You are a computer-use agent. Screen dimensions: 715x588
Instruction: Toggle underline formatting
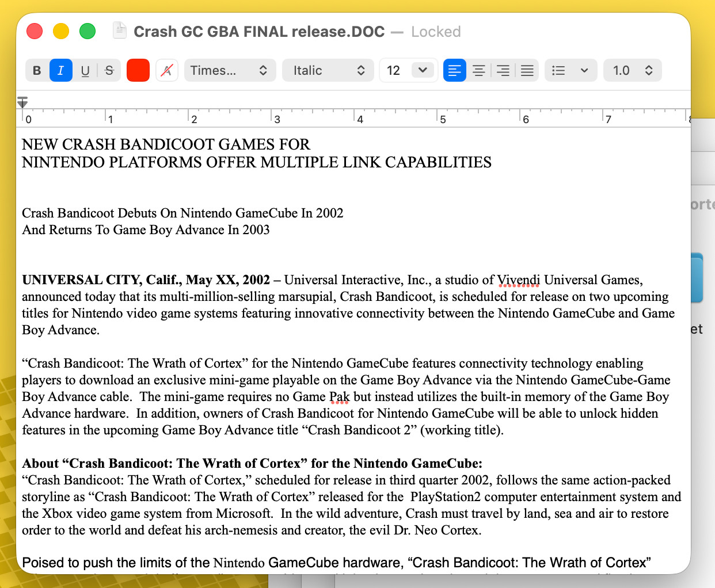click(x=85, y=70)
